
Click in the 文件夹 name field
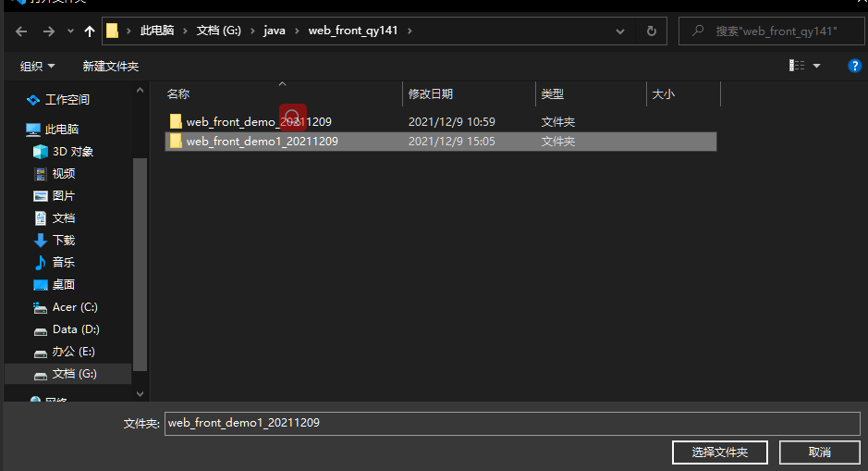pos(512,424)
